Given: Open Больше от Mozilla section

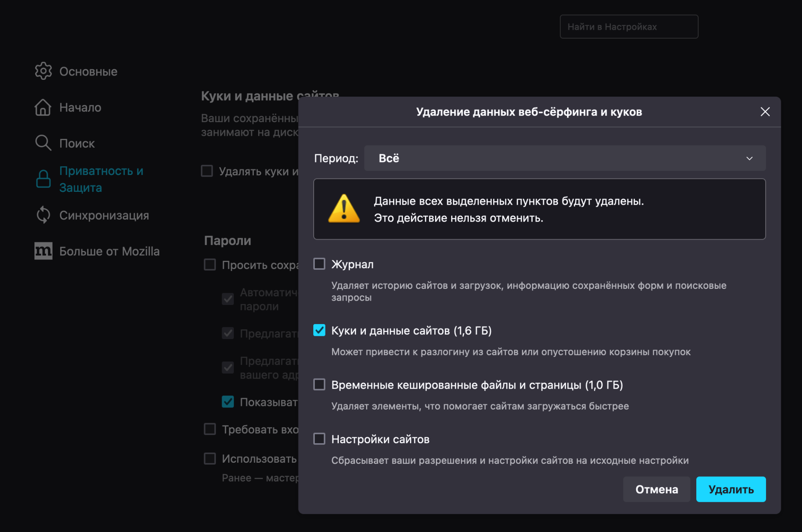Looking at the screenshot, I should (x=108, y=251).
